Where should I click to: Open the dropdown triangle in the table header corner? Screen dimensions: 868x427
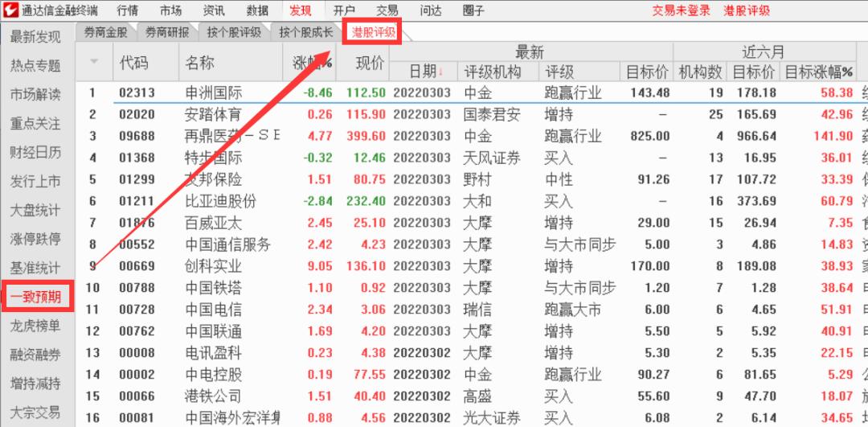click(x=93, y=61)
